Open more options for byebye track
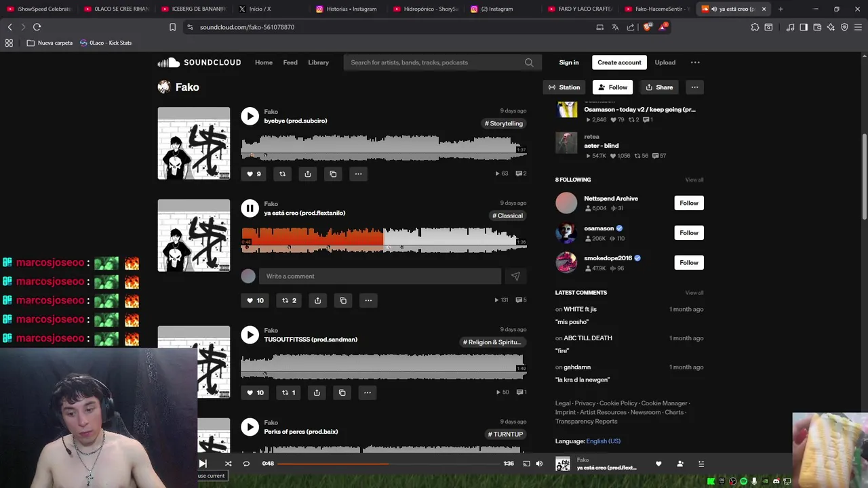The image size is (868, 488). (358, 174)
